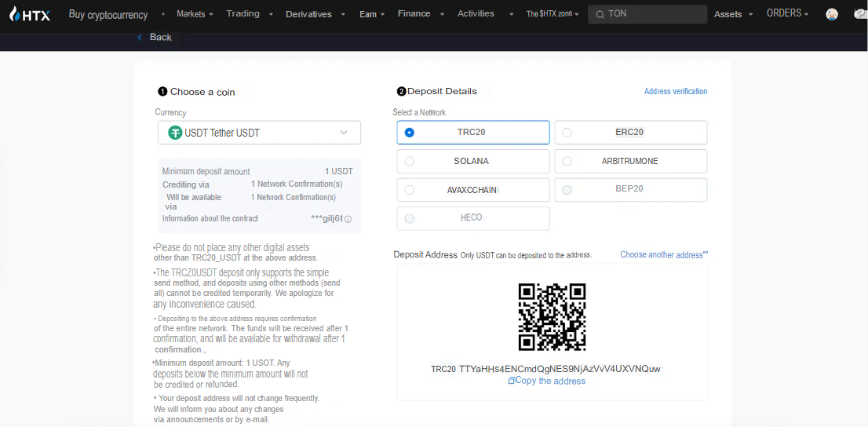Click Select a Network label
Viewport: 868px width, 427px height.
click(x=419, y=112)
